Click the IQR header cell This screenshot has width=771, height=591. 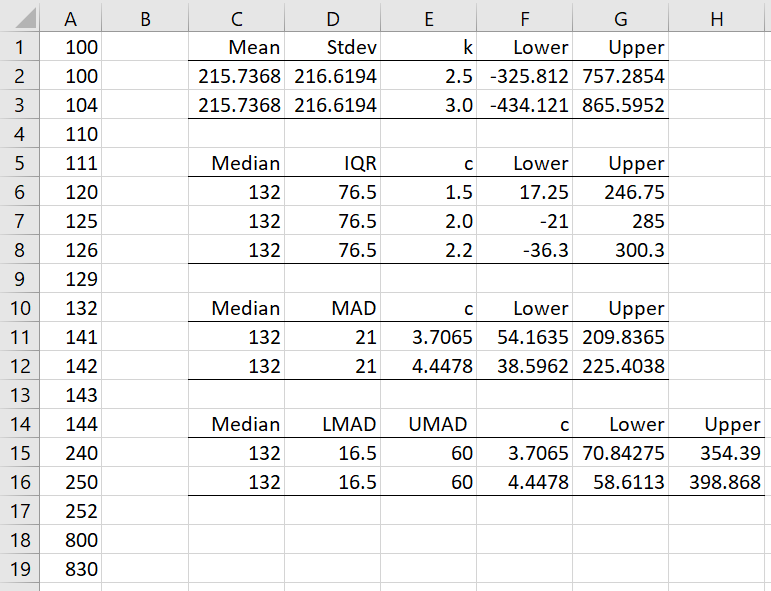pyautogui.click(x=333, y=163)
